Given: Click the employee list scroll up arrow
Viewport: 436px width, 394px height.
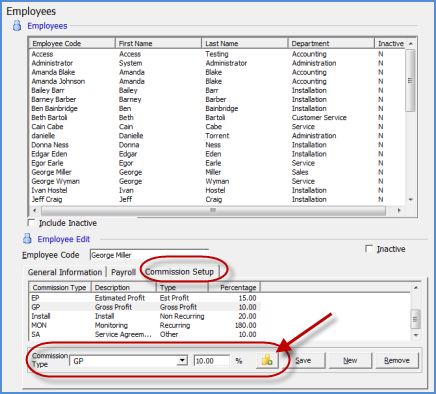Looking at the screenshot, I should pos(411,44).
